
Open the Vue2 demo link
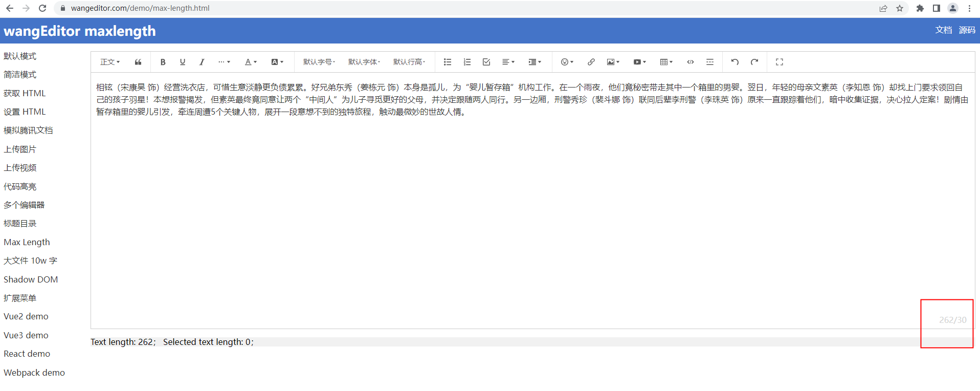26,316
